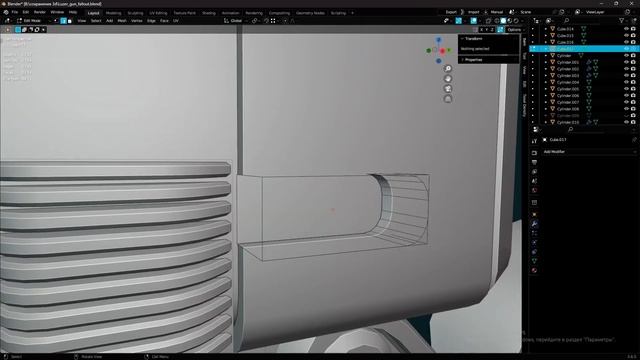Image resolution: width=640 pixels, height=360 pixels.
Task: Switch to face select mode
Action: coord(70,21)
